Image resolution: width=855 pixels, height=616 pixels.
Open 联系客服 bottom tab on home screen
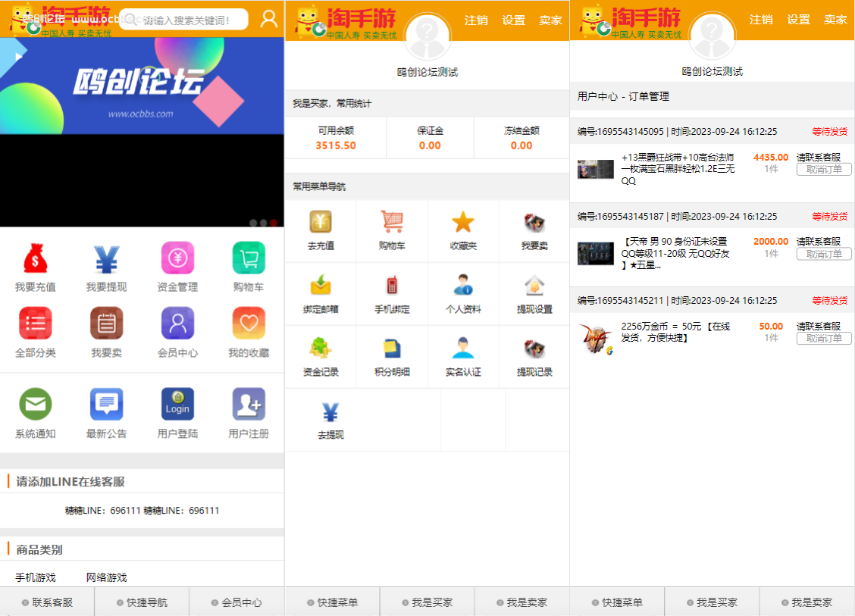47,602
